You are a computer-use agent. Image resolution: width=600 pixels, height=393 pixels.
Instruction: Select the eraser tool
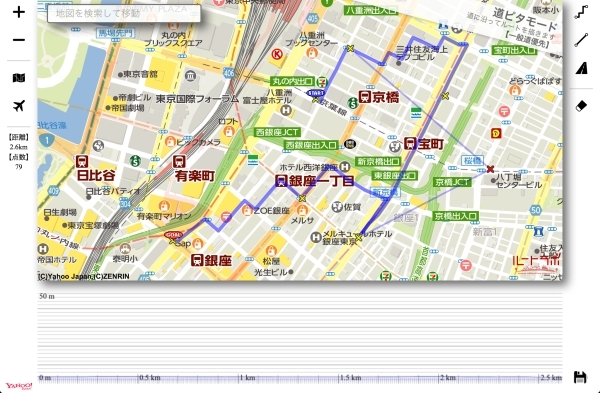(581, 106)
